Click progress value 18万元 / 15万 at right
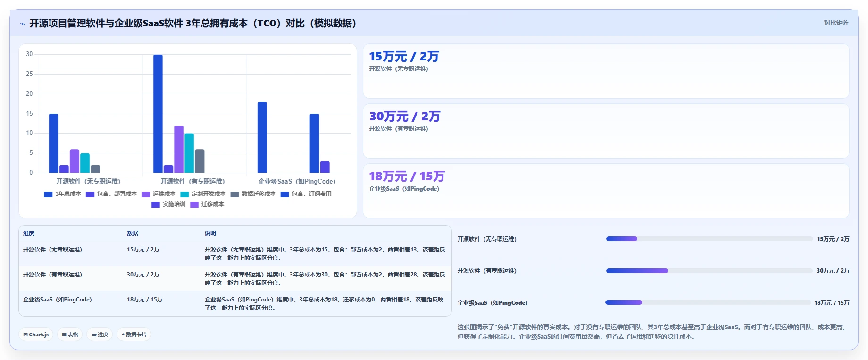 click(x=832, y=303)
